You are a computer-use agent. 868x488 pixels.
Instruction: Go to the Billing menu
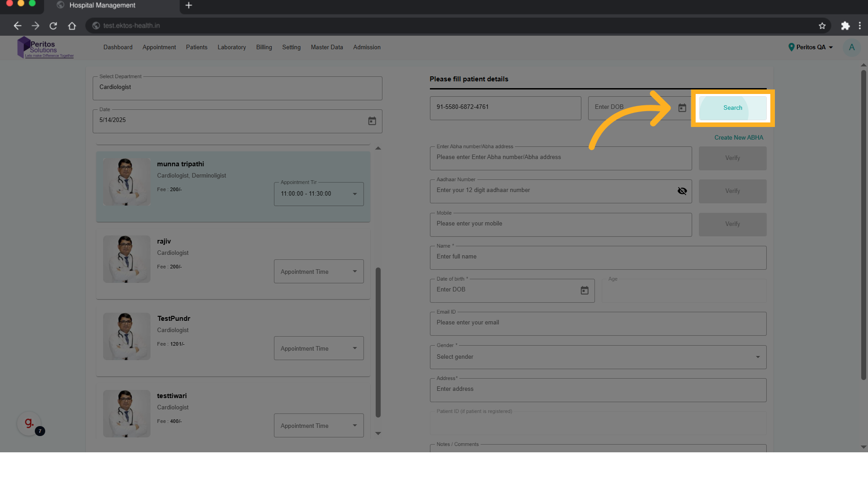point(264,47)
